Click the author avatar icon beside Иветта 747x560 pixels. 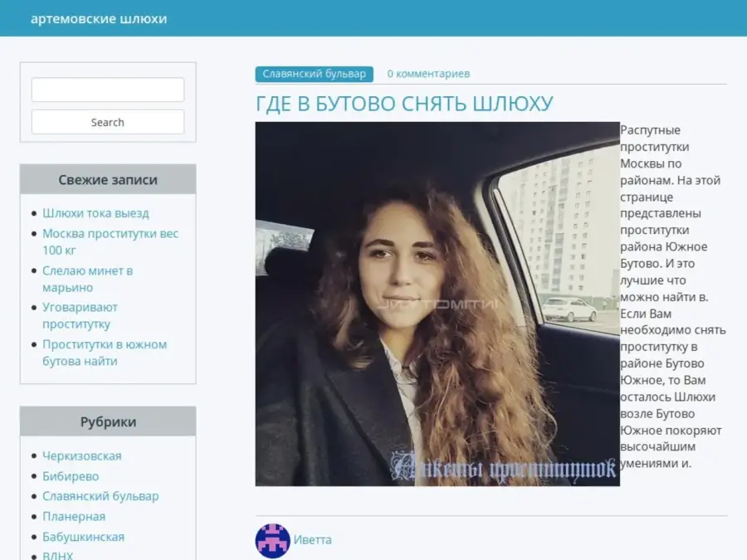(272, 540)
